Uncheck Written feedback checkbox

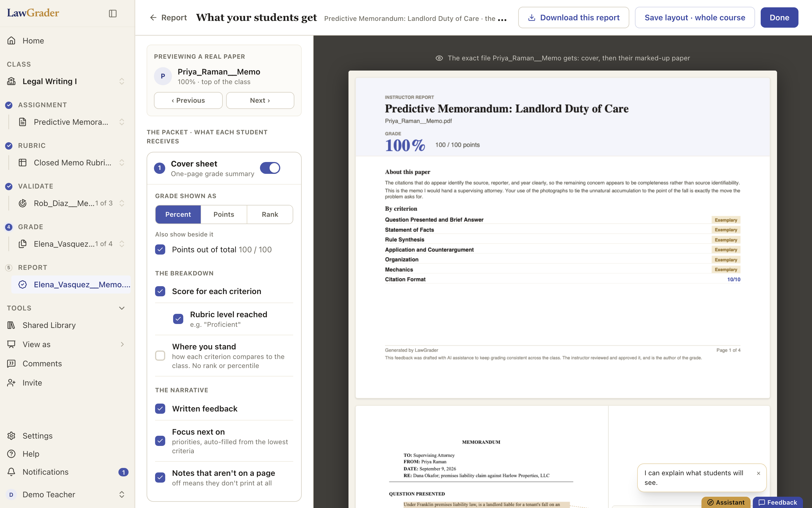pyautogui.click(x=160, y=409)
